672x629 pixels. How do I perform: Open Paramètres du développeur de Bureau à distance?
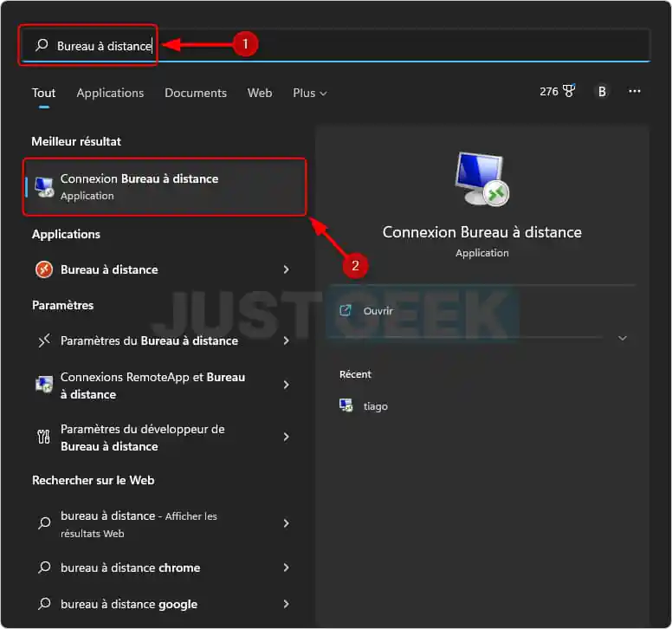click(163, 438)
